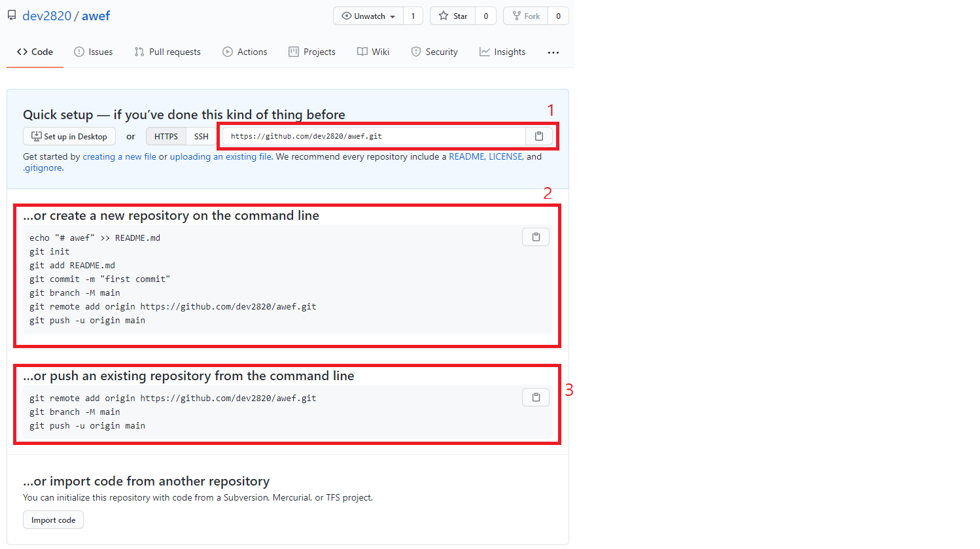Open the LICENSE link
The width and height of the screenshot is (980, 549).
[506, 156]
